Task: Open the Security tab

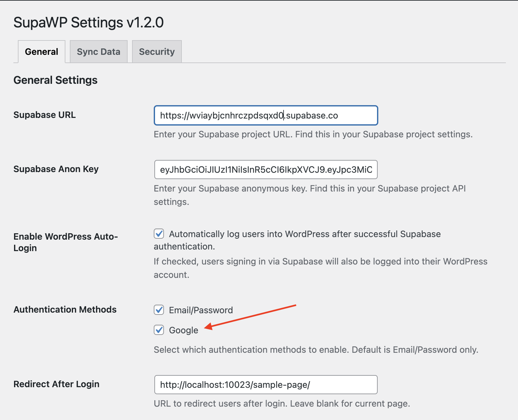Action: pos(157,51)
